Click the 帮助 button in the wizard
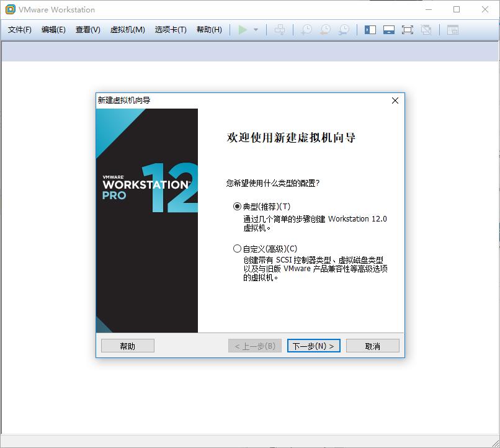This screenshot has width=500, height=448. pyautogui.click(x=127, y=345)
